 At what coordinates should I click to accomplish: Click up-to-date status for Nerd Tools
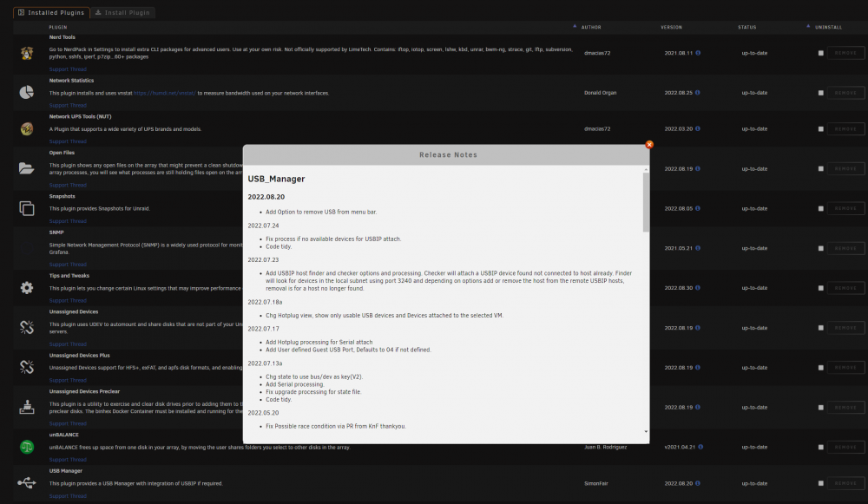point(754,53)
